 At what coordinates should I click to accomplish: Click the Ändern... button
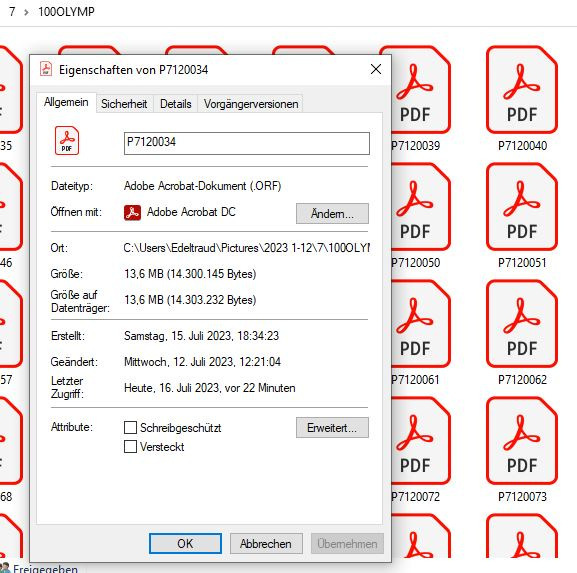[332, 213]
